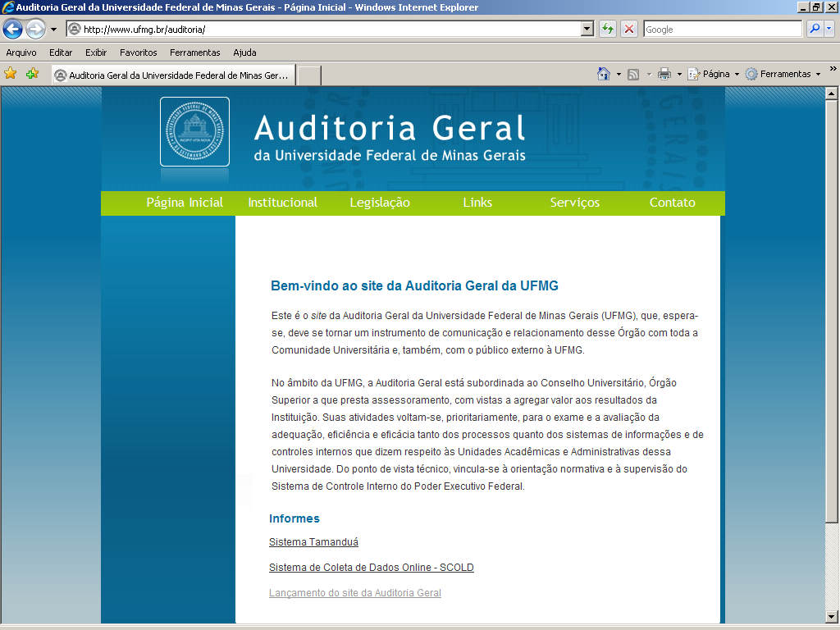
Task: Click the command bar overflow chevron
Action: pyautogui.click(x=833, y=69)
